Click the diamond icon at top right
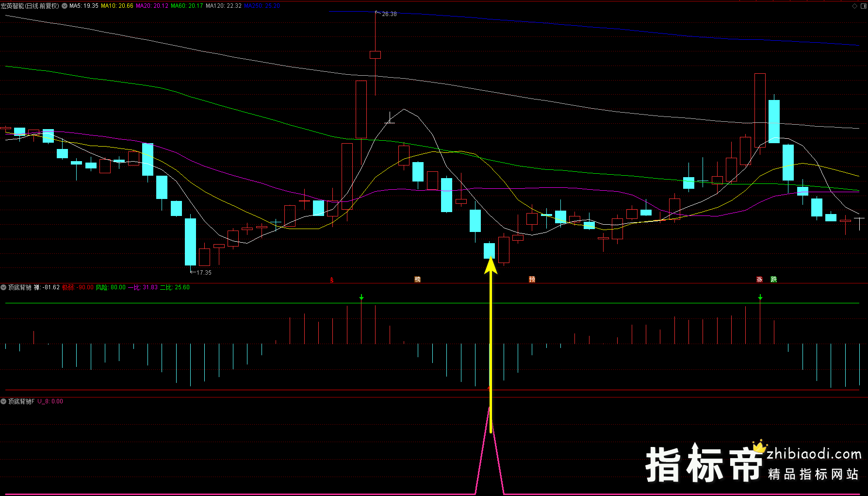Viewport: 868px width, 496px height. [x=854, y=6]
